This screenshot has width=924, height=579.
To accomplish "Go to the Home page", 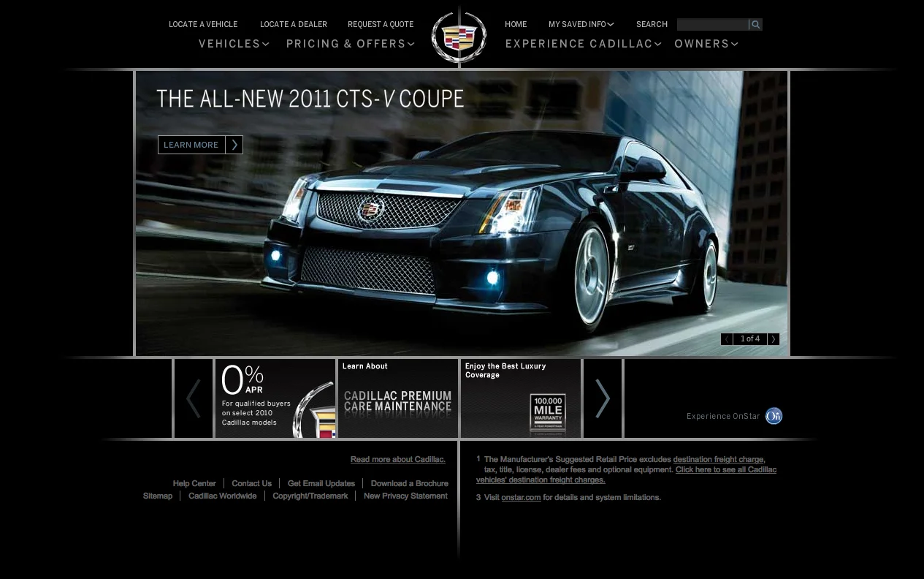I will [516, 24].
